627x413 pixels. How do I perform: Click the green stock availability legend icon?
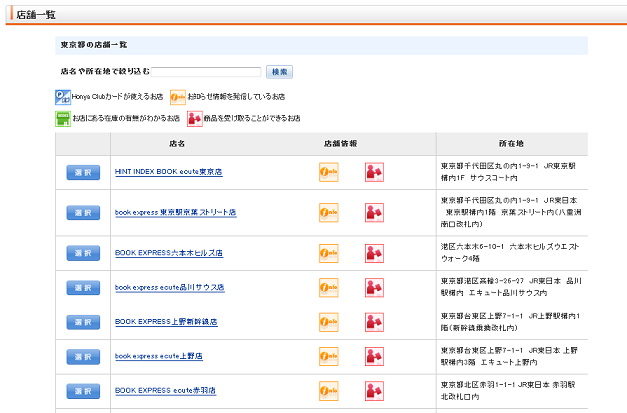63,119
